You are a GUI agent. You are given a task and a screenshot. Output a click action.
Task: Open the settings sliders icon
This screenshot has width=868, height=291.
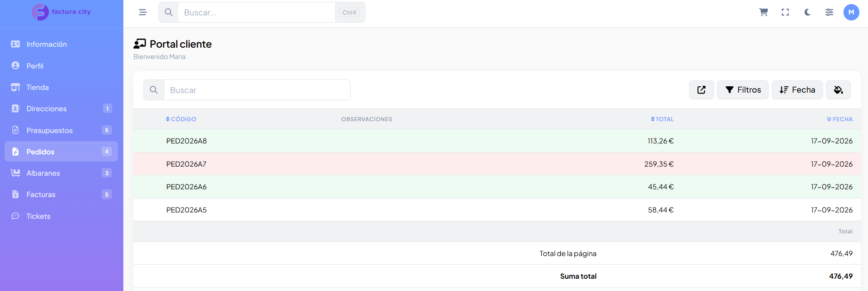[x=829, y=12]
